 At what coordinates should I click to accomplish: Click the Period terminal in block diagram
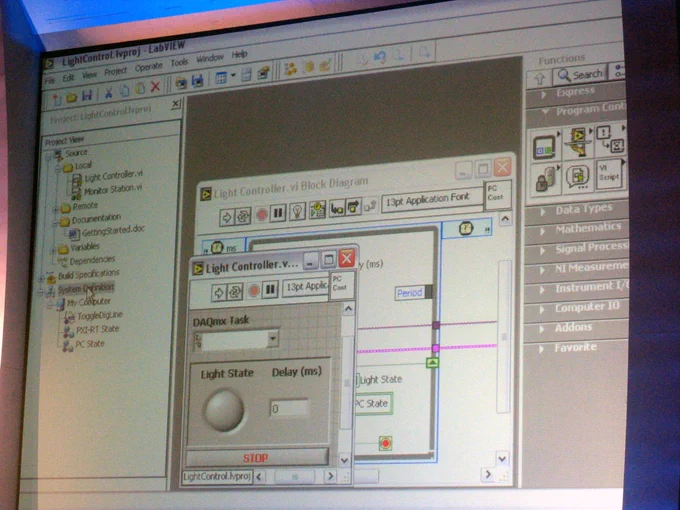click(409, 293)
